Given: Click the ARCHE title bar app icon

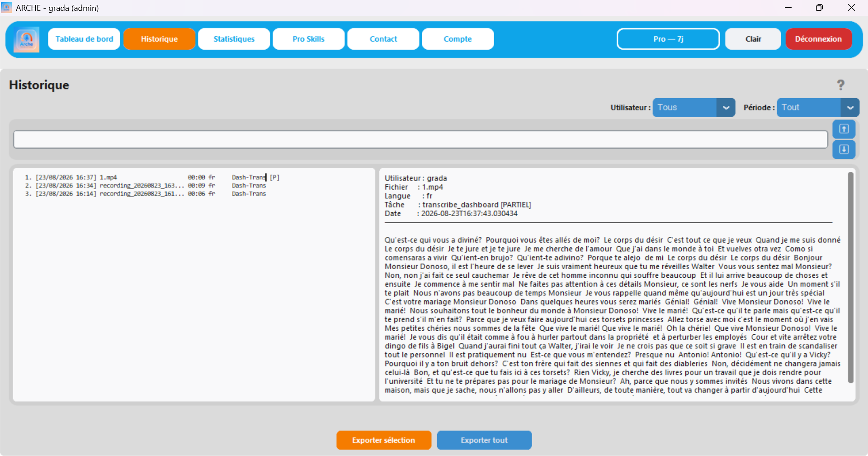Looking at the screenshot, I should 6,8.
